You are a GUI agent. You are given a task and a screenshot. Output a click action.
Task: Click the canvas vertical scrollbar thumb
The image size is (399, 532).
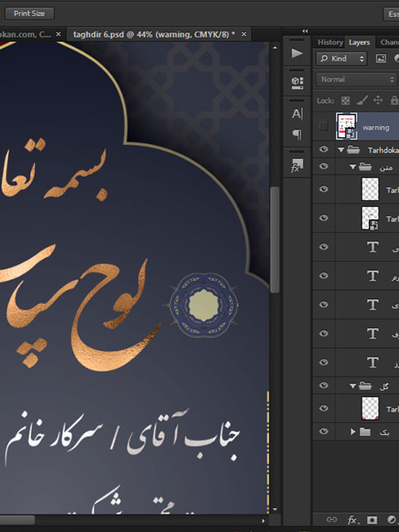coord(275,239)
